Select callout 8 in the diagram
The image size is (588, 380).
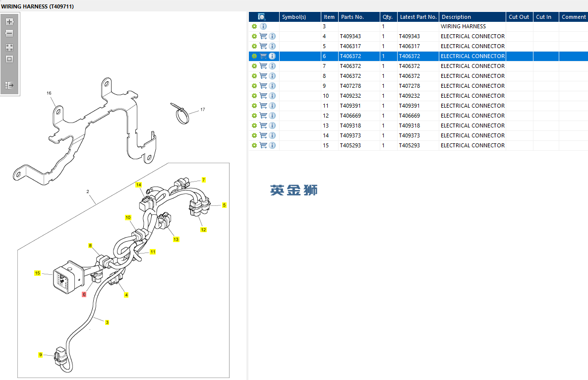pyautogui.click(x=90, y=246)
